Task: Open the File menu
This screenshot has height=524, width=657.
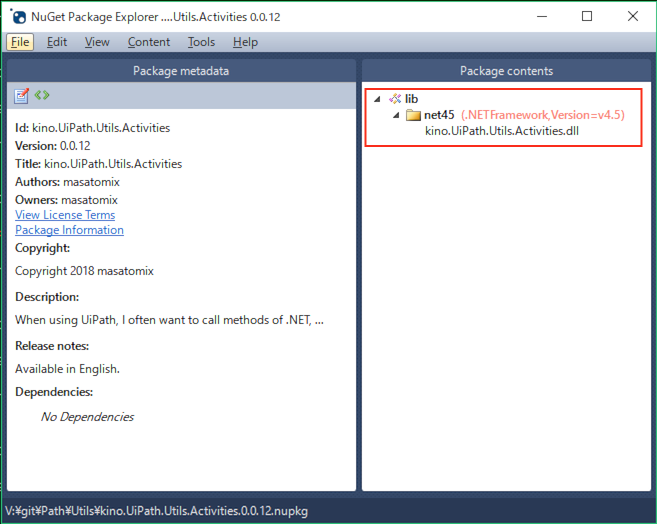Action: [20, 42]
